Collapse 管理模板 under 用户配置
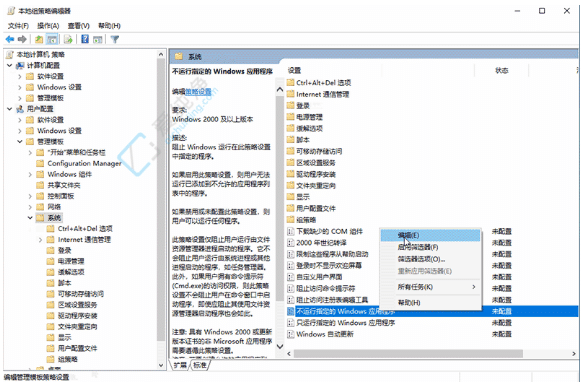Screen dimensions: 581x384 tap(20, 142)
